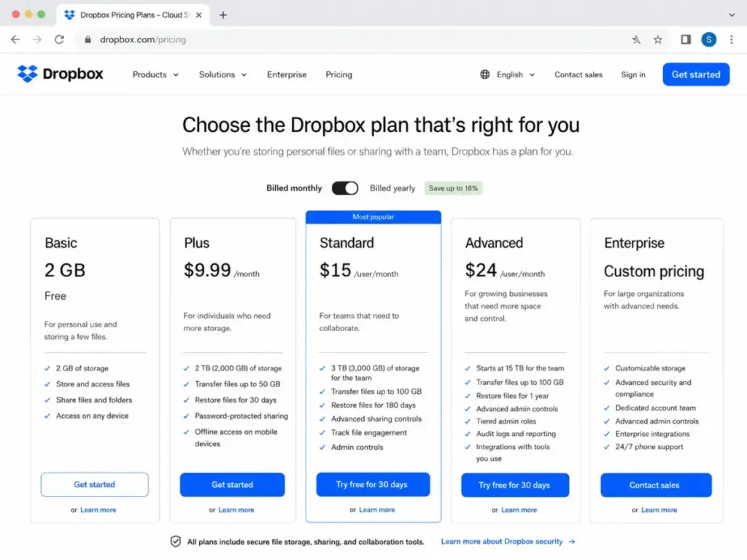Click the globe language icon
Screen dimensions: 747x560
click(x=484, y=74)
